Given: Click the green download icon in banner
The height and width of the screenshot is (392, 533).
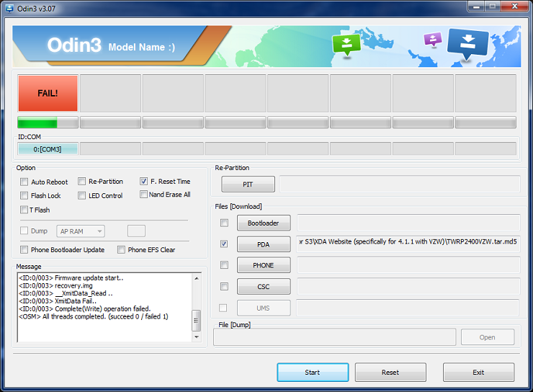Looking at the screenshot, I should (x=346, y=43).
